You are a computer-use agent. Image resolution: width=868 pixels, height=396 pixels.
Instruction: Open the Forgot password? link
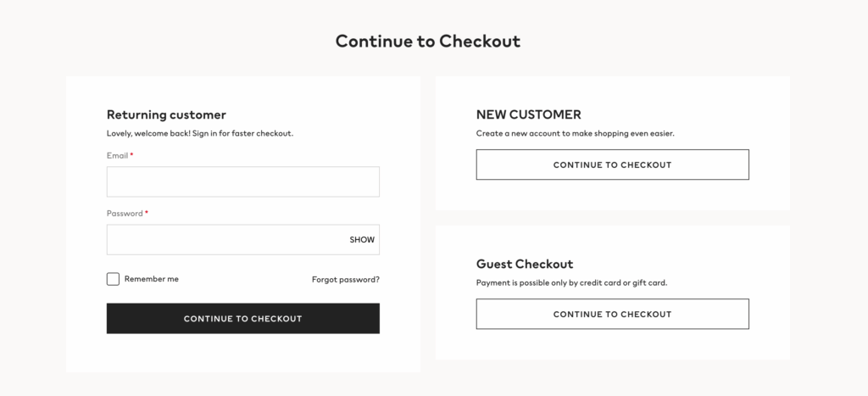coord(346,279)
